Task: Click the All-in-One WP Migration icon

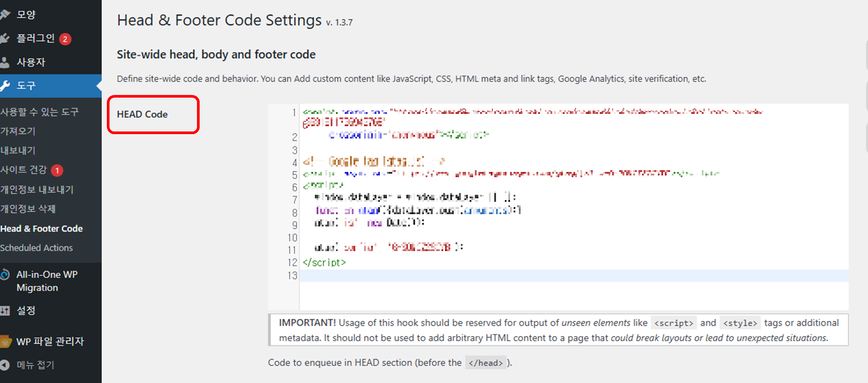Action: (5, 275)
